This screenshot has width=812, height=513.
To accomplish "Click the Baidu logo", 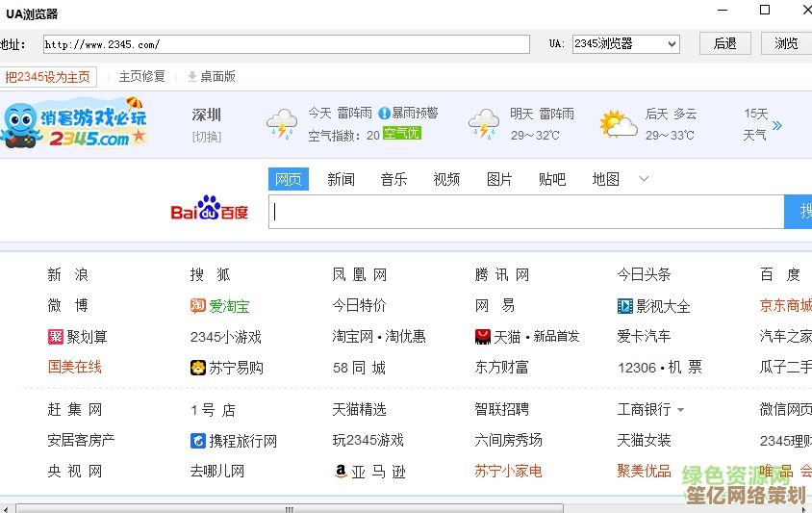I will (209, 212).
